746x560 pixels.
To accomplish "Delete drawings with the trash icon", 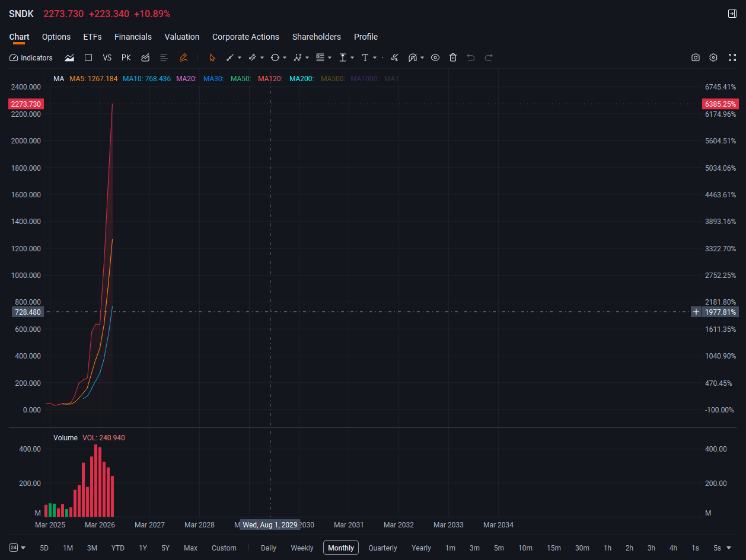I will (x=453, y=57).
